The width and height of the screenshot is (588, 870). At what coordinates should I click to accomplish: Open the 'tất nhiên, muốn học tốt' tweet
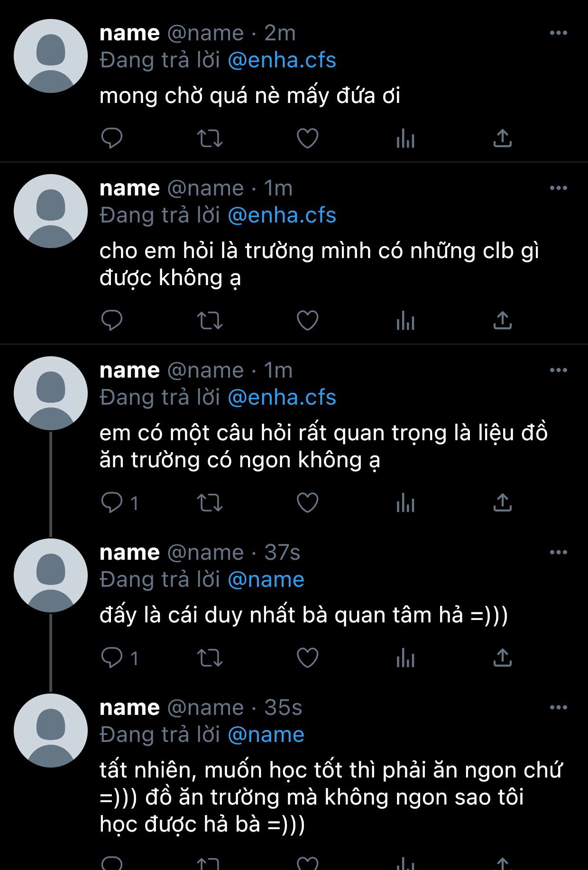click(331, 797)
